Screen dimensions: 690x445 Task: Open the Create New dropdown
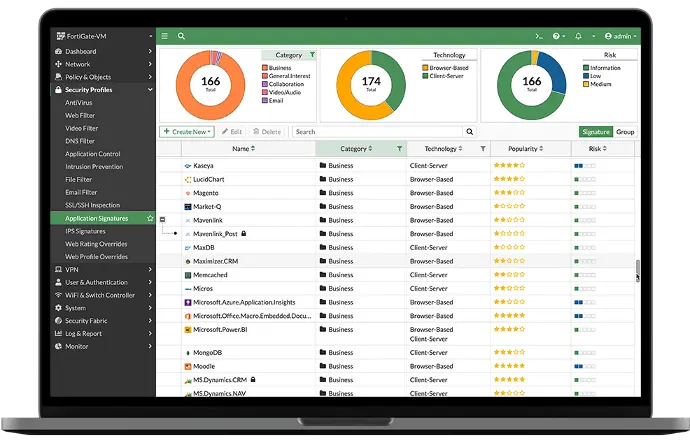(x=187, y=132)
